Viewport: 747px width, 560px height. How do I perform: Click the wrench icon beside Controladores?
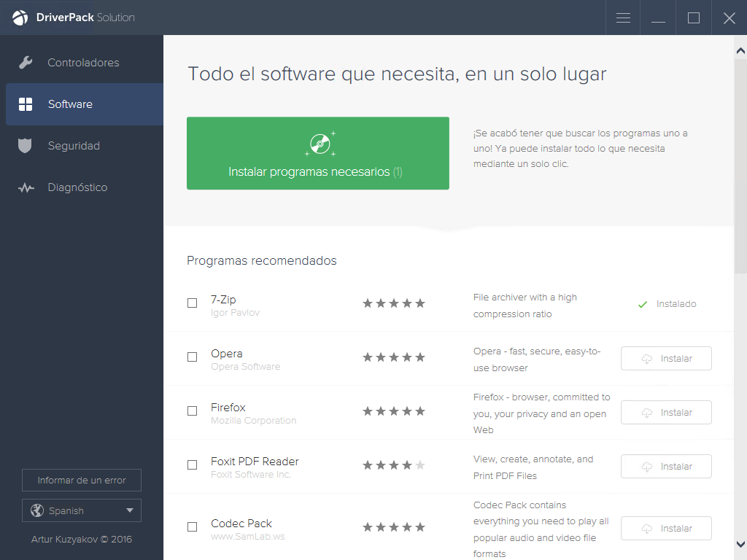point(26,63)
